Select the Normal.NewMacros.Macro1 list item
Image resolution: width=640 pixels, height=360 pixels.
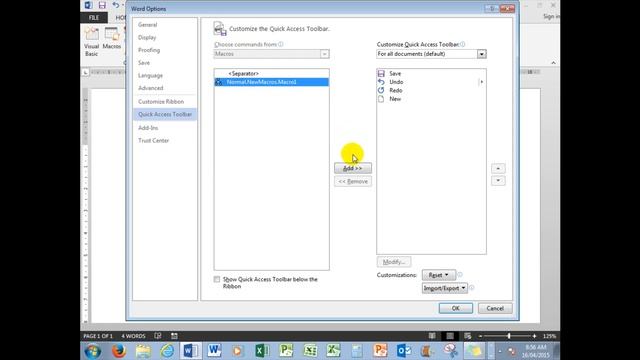pyautogui.click(x=271, y=82)
